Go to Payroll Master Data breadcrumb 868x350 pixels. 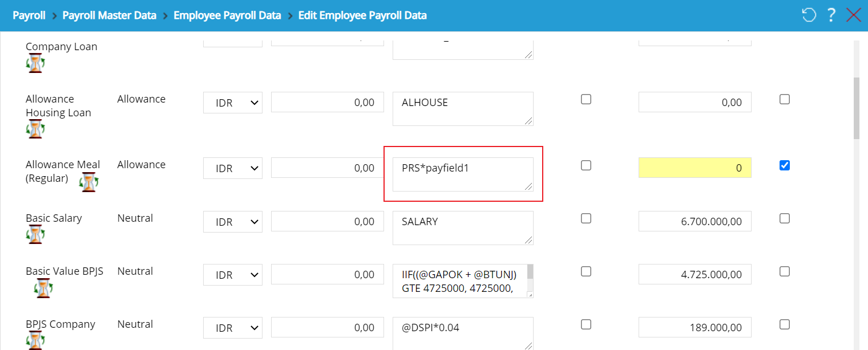(x=109, y=15)
